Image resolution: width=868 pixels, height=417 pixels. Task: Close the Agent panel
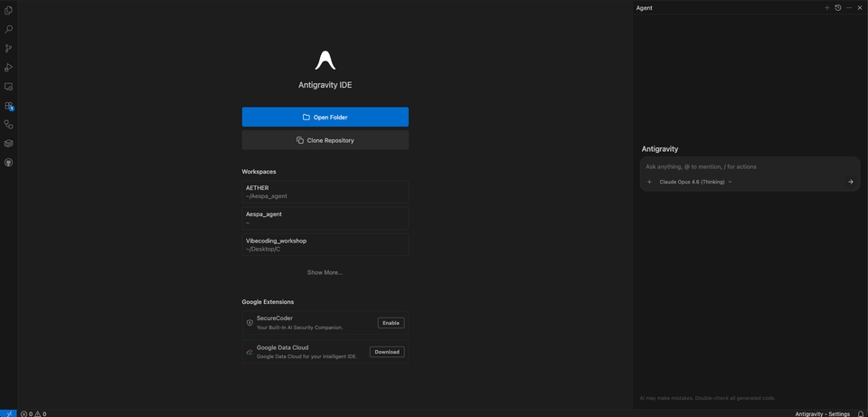coord(860,8)
